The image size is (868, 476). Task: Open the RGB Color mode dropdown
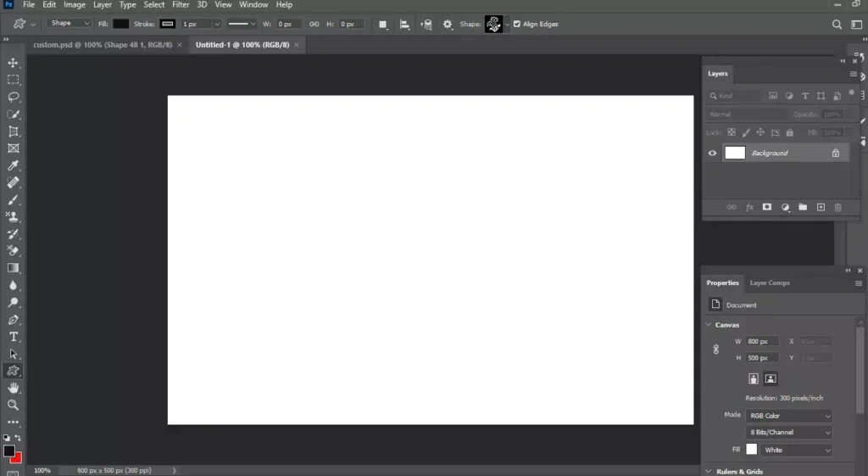[789, 416]
